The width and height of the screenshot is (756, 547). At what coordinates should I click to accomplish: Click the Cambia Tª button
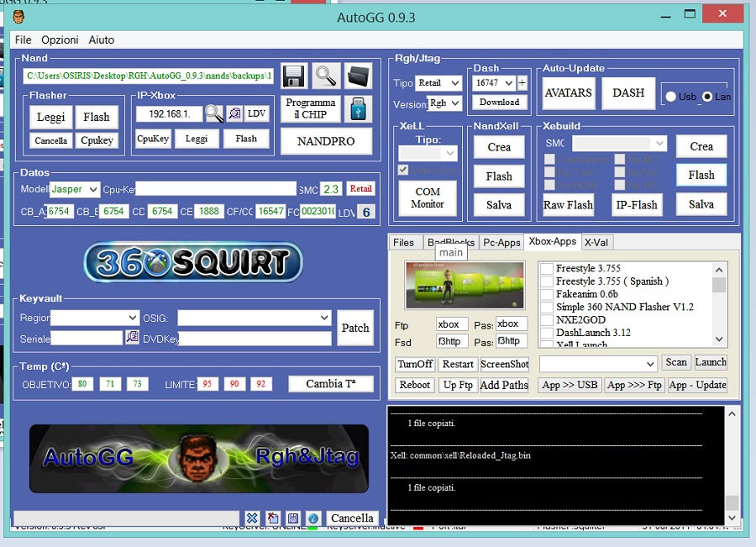pyautogui.click(x=331, y=384)
